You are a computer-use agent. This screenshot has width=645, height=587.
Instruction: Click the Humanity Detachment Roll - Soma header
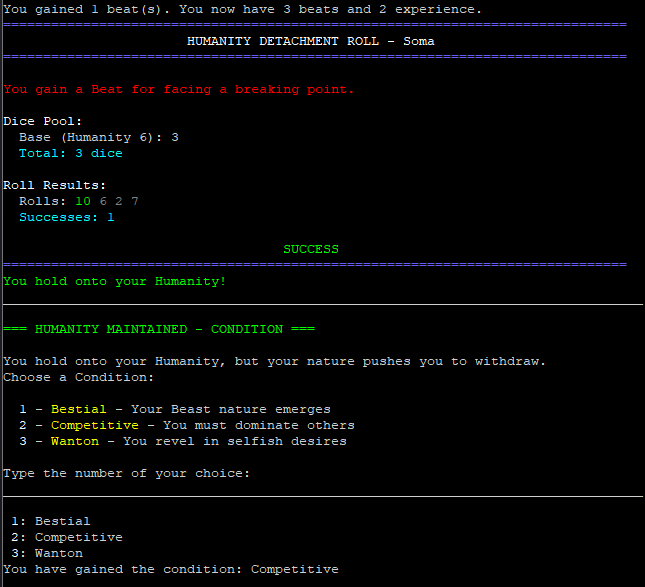click(x=311, y=41)
